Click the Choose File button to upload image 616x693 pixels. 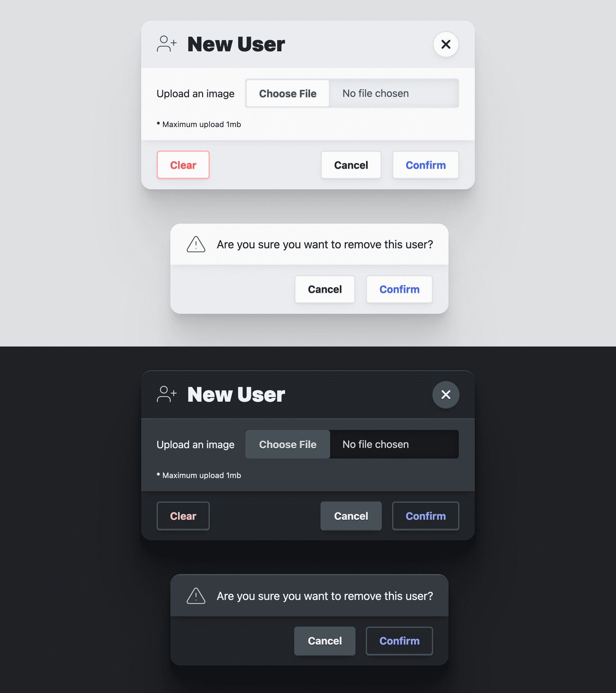click(x=288, y=93)
